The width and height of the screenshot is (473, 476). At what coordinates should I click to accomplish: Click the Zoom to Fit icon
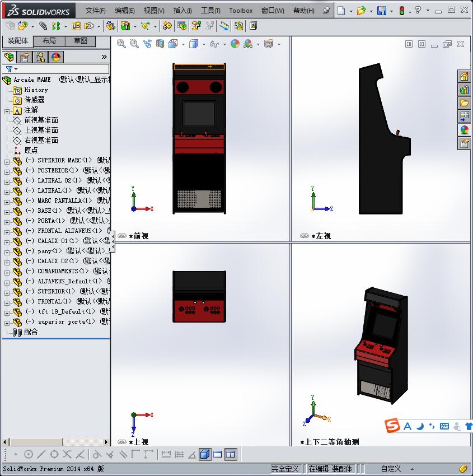click(121, 44)
